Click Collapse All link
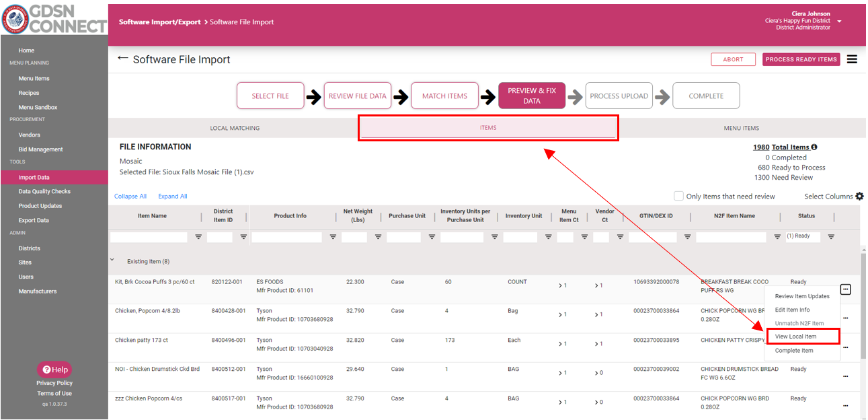 pyautogui.click(x=130, y=197)
